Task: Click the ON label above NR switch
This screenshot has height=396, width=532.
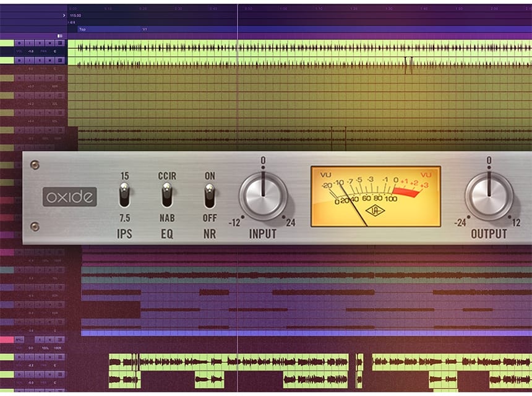Action: 210,176
